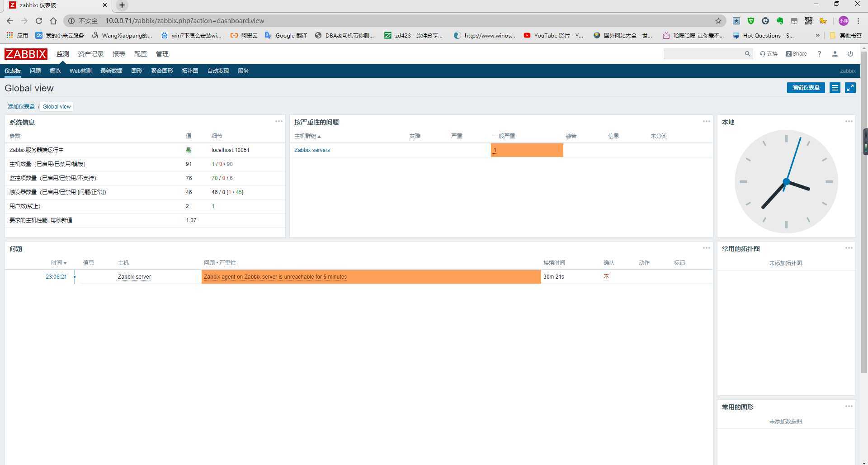
Task: Open the new tab plus button
Action: pos(122,5)
